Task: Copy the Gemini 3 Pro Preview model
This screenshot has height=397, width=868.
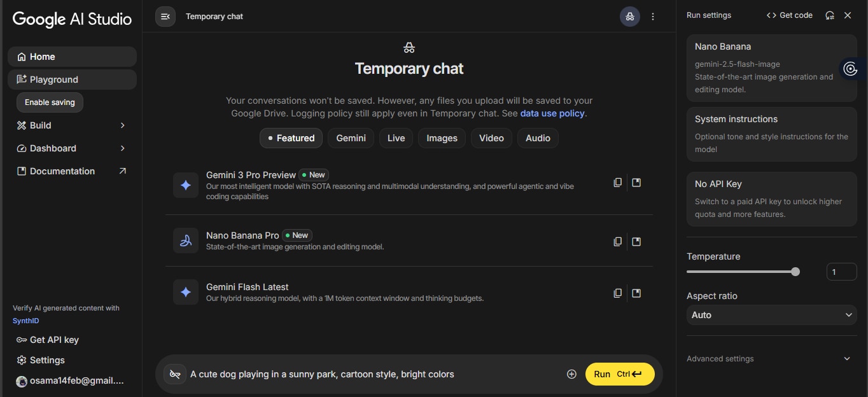Action: [617, 183]
